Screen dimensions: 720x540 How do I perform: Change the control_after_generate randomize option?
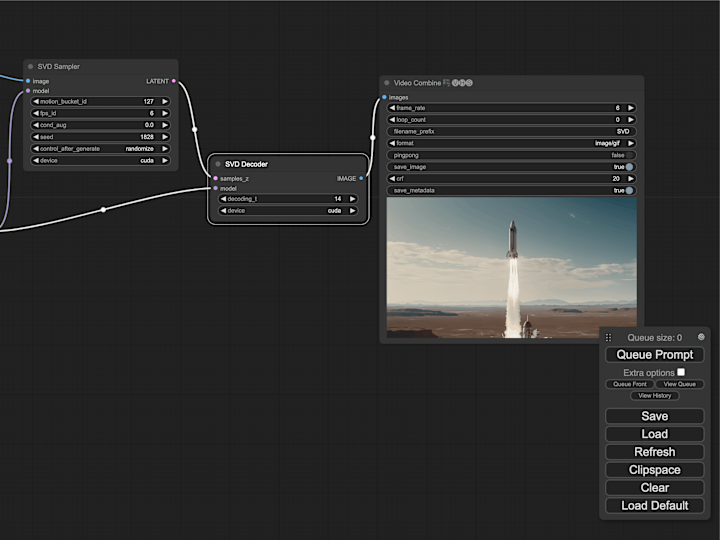click(101, 149)
